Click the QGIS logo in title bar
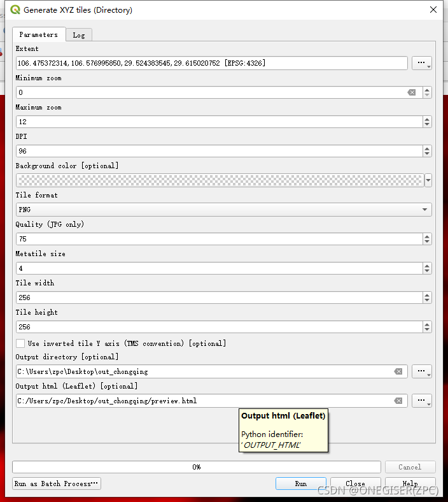The image size is (448, 502). click(x=15, y=10)
